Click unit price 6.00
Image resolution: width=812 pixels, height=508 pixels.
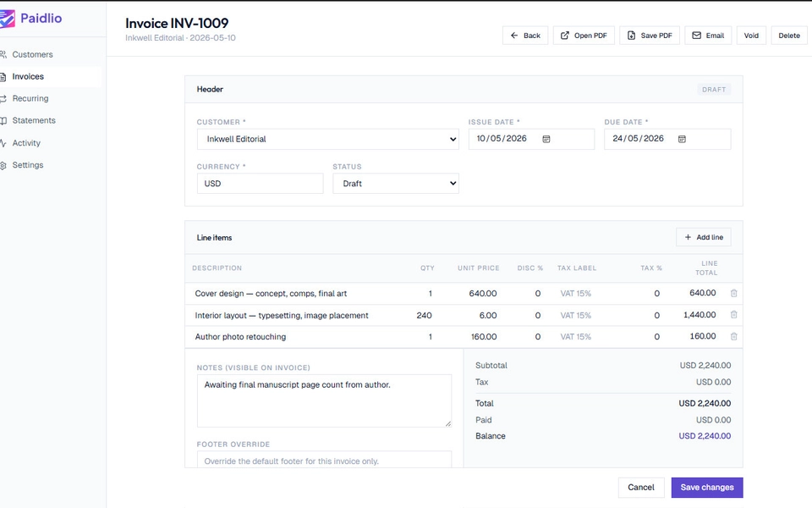point(488,315)
